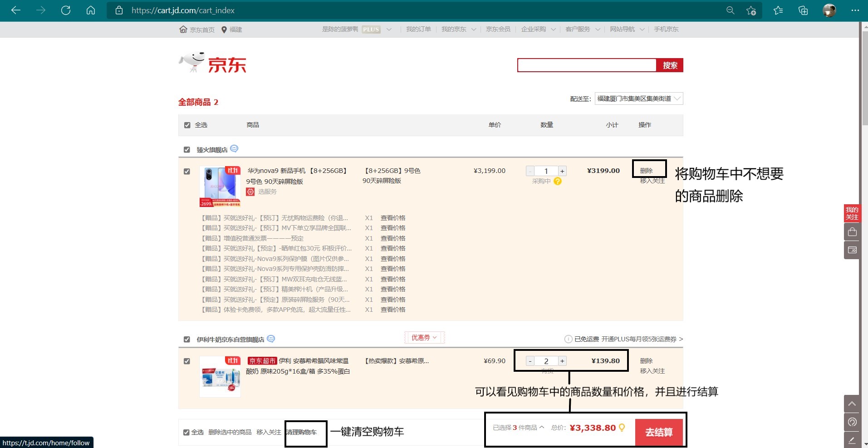Chat with 伊利牛奶京东自营旗舰店 customer service
This screenshot has height=448, width=868.
(x=271, y=339)
